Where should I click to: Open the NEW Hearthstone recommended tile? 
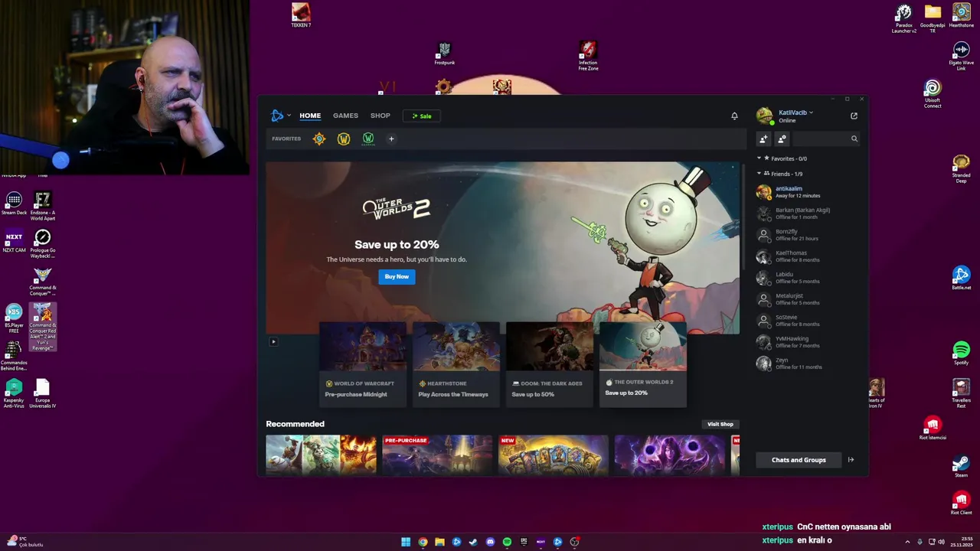(x=554, y=455)
